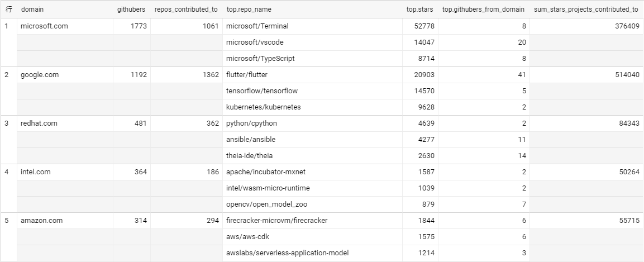Click the stars value 14570
Viewport: 644px width, 262px height.
pos(426,90)
